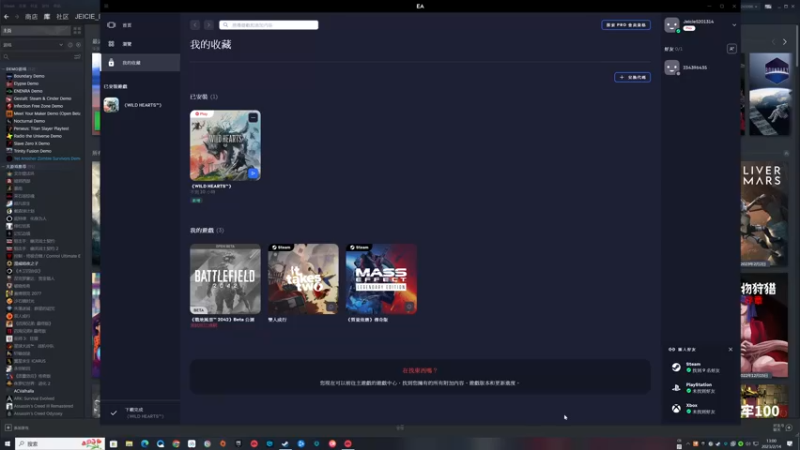
Task: Link PlayStation account in import friends panel
Action: coord(699,388)
